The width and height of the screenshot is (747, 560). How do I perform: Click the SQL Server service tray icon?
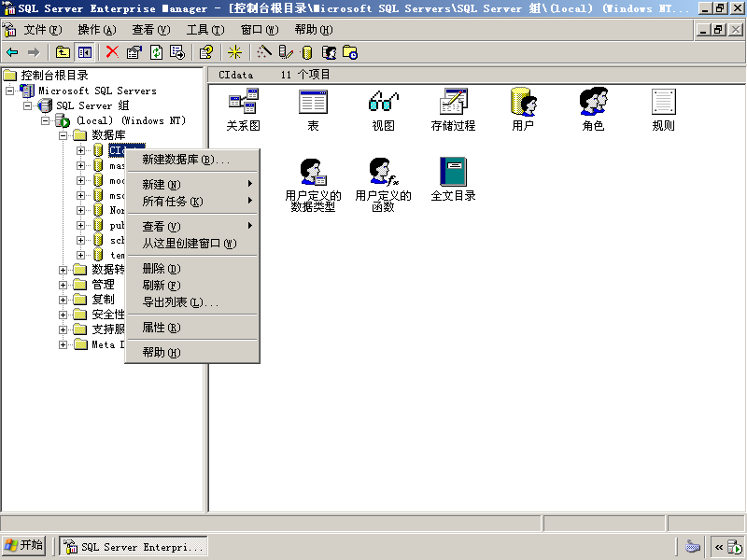click(x=735, y=547)
